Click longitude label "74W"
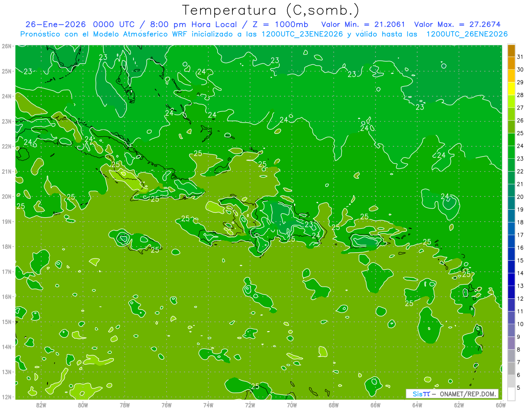This screenshot has width=532, height=411. [x=208, y=405]
